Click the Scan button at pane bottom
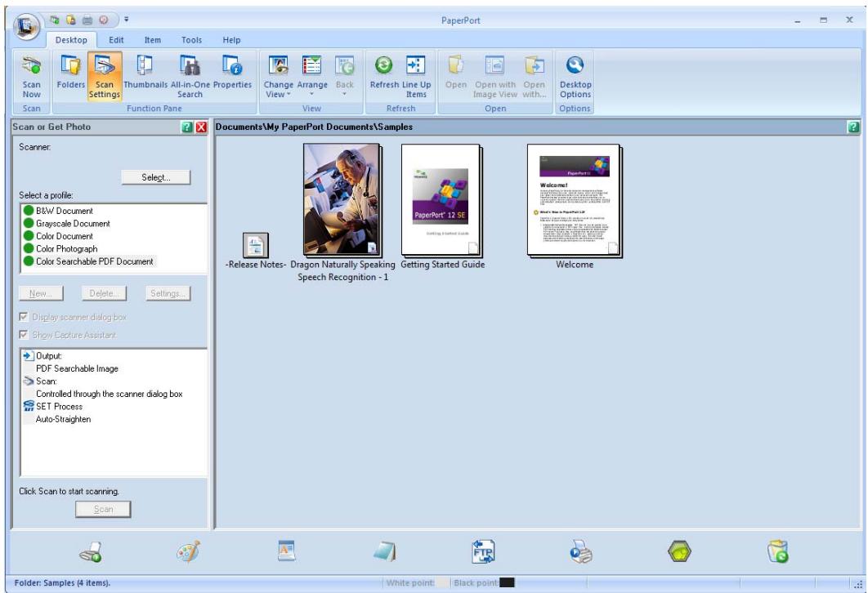Viewport: 868px width, 593px height. [x=103, y=509]
